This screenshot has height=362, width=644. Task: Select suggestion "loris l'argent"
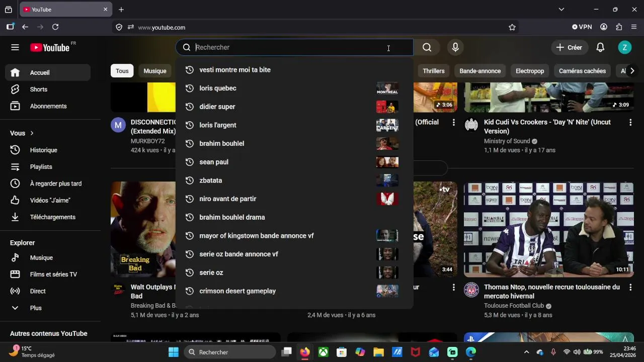pos(294,125)
